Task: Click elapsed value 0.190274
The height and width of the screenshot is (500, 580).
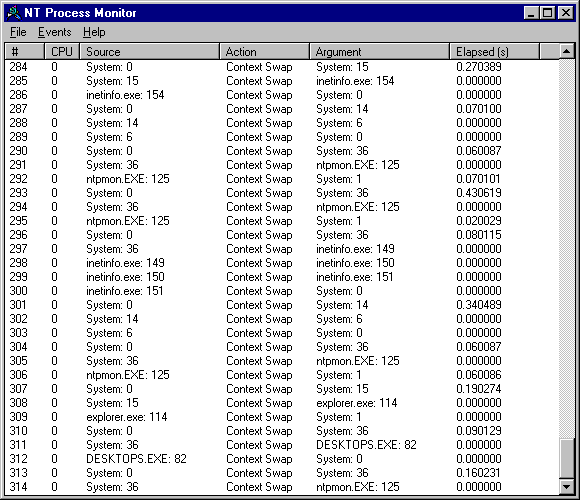Action: point(479,389)
